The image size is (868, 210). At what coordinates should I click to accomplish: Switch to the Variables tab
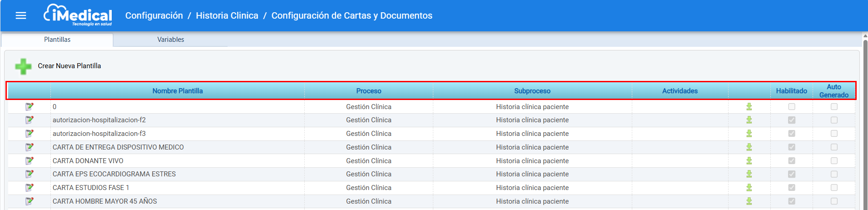(171, 40)
